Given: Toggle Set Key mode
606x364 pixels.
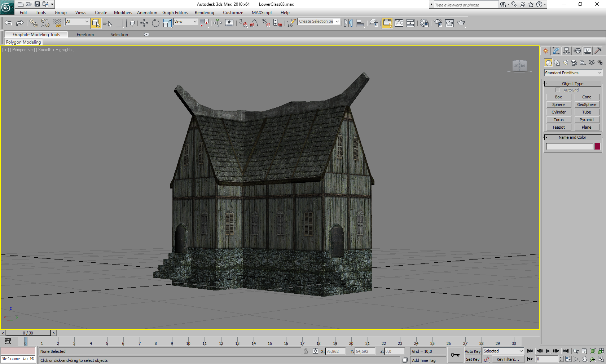Looking at the screenshot, I should coord(473,359).
